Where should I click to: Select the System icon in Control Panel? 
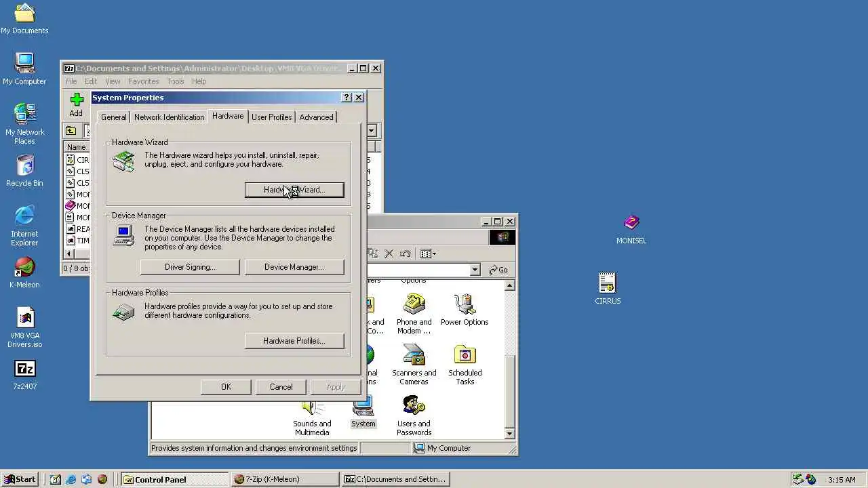(x=363, y=411)
